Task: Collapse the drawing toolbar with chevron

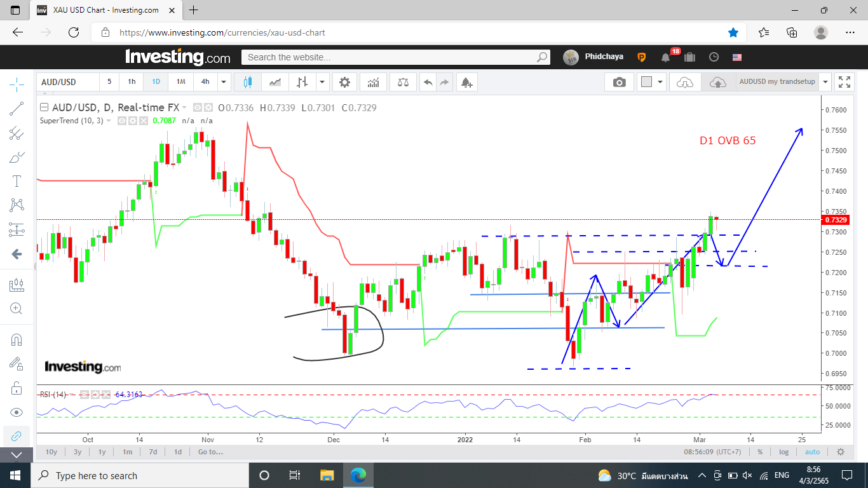Action: pyautogui.click(x=17, y=455)
